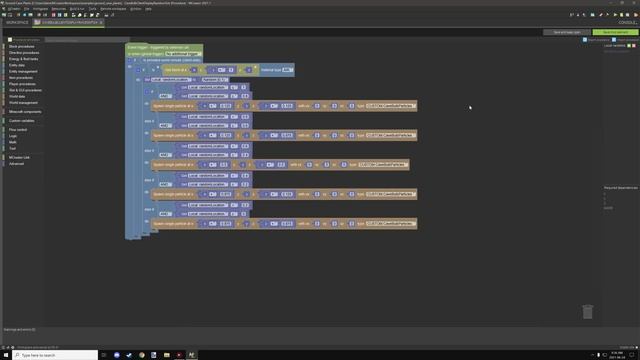The image size is (640, 360).
Task: Open Item procedures category
Action: [x=21, y=78]
